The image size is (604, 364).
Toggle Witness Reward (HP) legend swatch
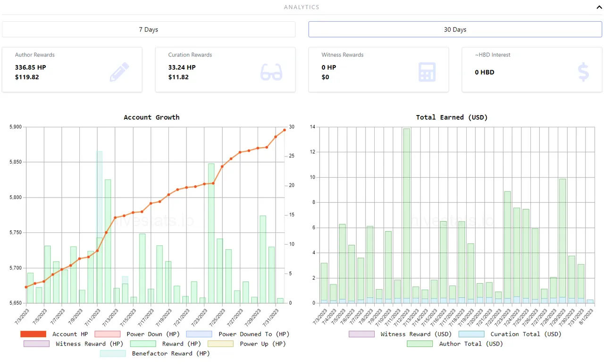[37, 344]
